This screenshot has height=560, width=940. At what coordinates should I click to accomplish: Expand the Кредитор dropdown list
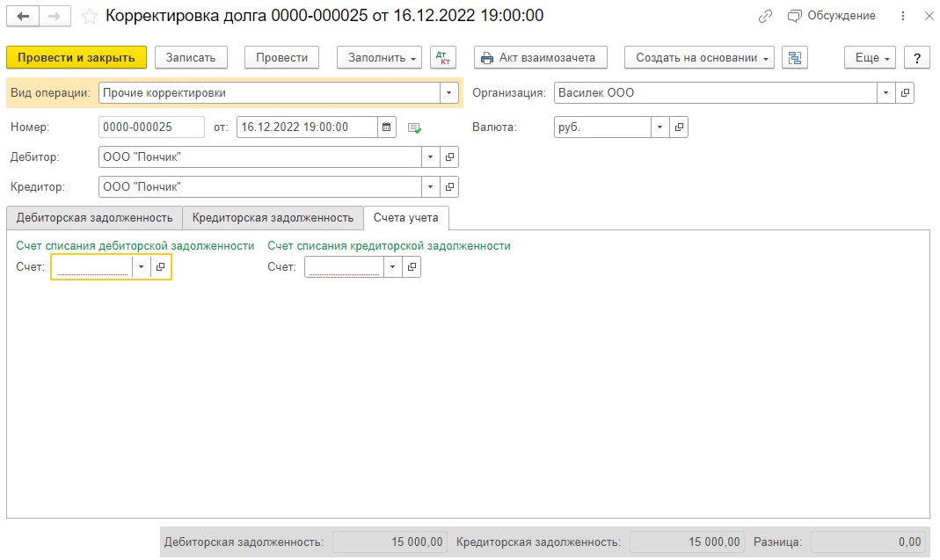431,187
